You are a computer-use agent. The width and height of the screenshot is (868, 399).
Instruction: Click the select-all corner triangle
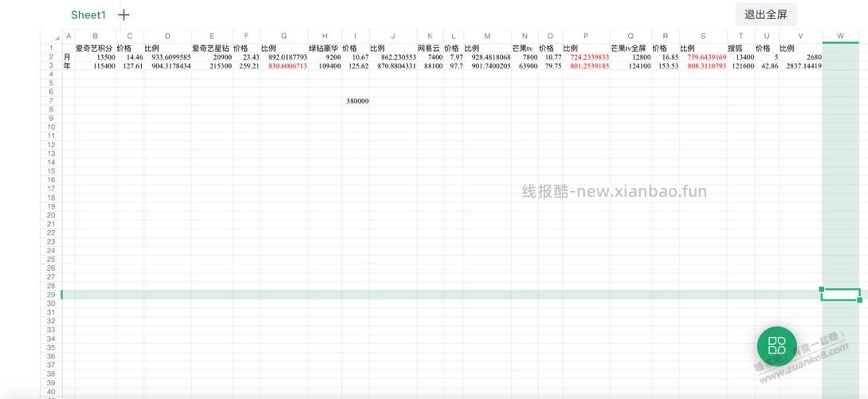[x=57, y=37]
